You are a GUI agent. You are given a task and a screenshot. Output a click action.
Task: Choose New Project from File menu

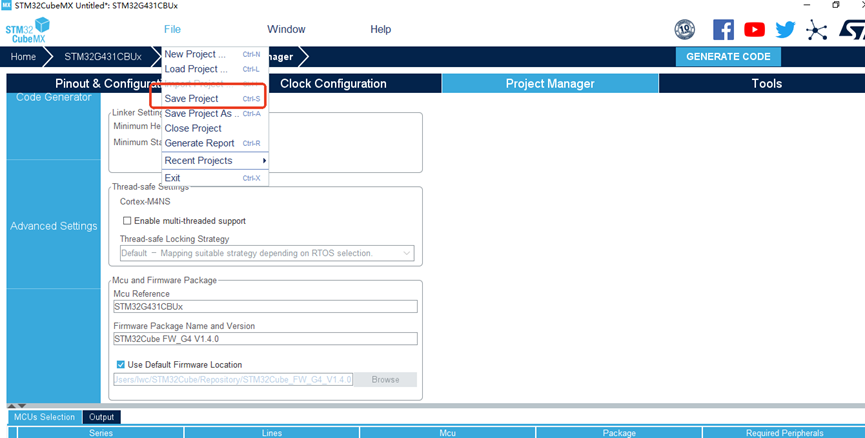point(215,54)
